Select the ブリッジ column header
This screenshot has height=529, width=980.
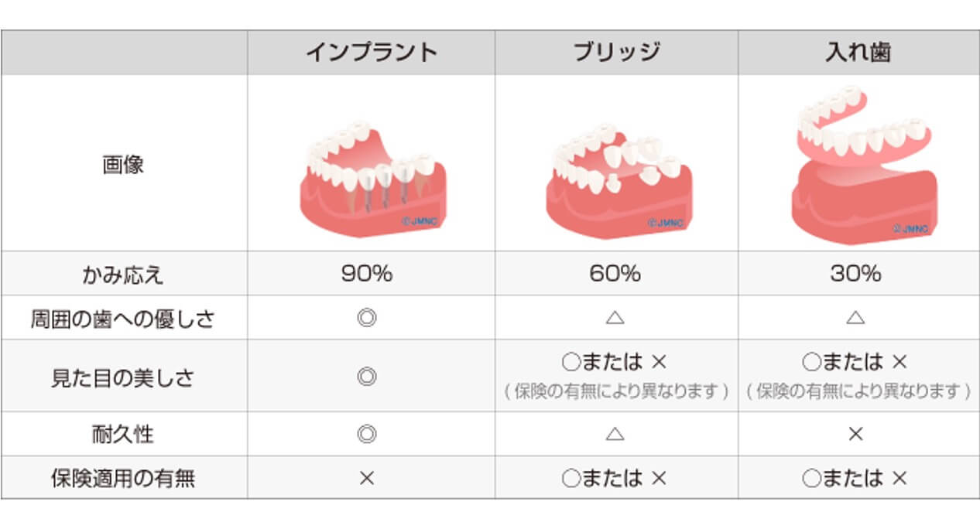click(x=617, y=52)
